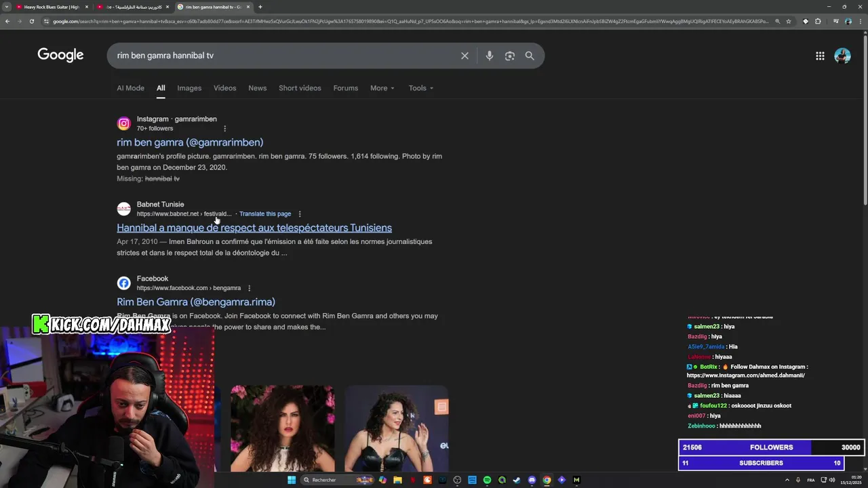Viewport: 868px width, 488px height.
Task: Open the woman in black dress image
Action: pos(396,428)
